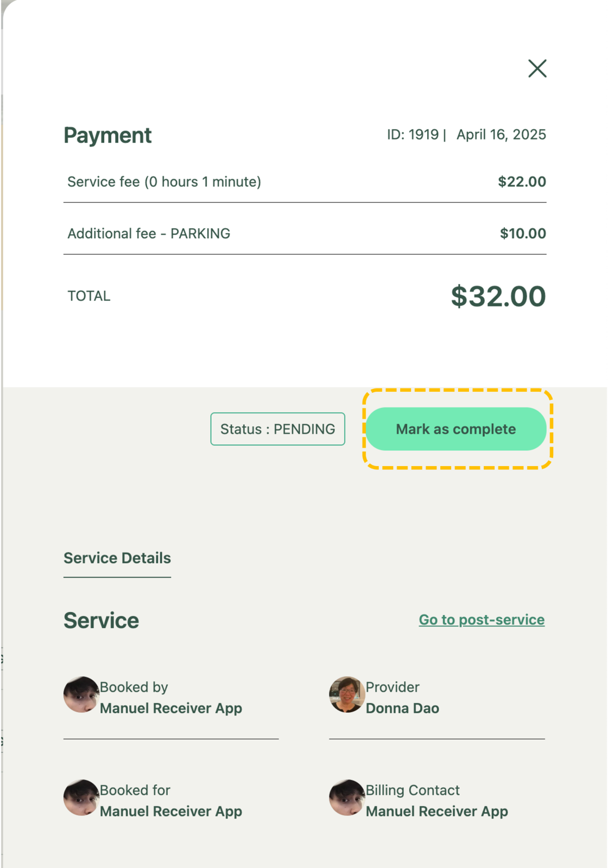
Task: Click the Mark as complete button
Action: [x=455, y=429]
